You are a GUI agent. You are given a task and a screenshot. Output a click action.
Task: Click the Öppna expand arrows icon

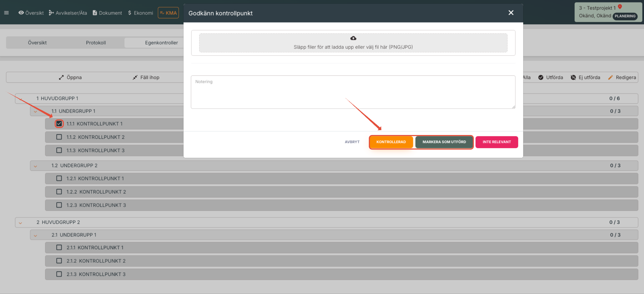[x=61, y=77]
